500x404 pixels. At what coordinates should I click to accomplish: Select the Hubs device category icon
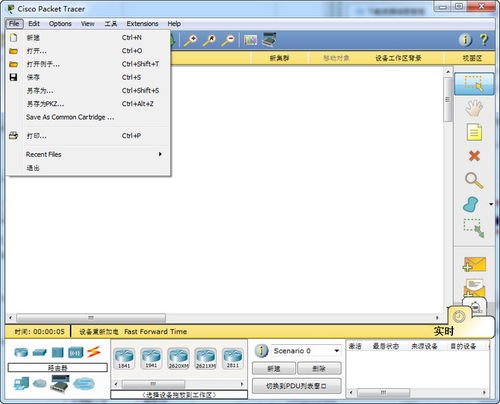[x=58, y=353]
